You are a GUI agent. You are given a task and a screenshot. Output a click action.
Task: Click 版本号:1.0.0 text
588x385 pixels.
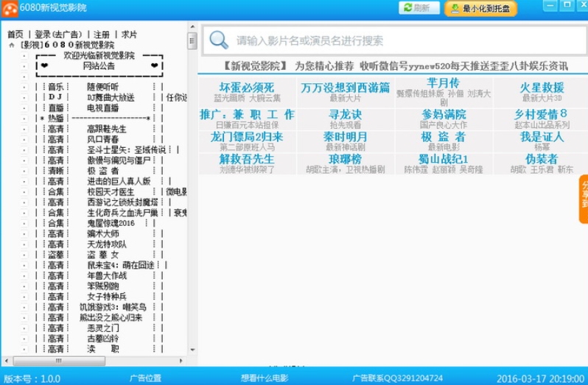pyautogui.click(x=32, y=378)
